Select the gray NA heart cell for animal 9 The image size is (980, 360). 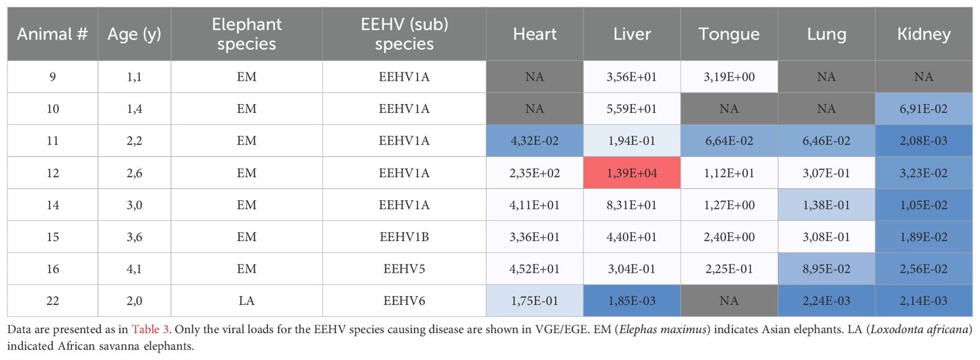pyautogui.click(x=535, y=77)
